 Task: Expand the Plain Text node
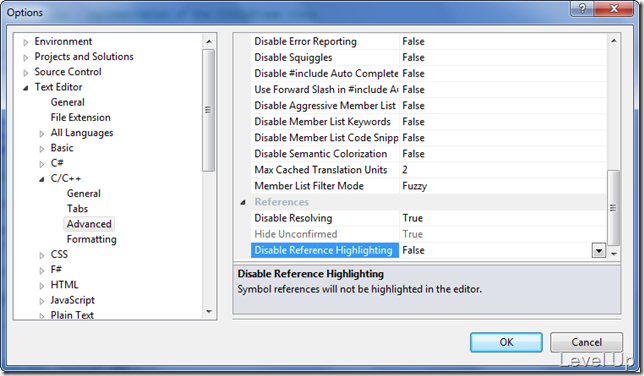pyautogui.click(x=41, y=316)
